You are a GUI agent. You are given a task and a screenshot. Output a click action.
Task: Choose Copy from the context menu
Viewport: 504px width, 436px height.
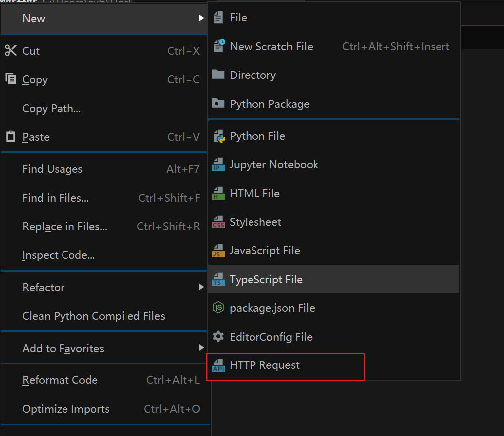click(x=104, y=79)
